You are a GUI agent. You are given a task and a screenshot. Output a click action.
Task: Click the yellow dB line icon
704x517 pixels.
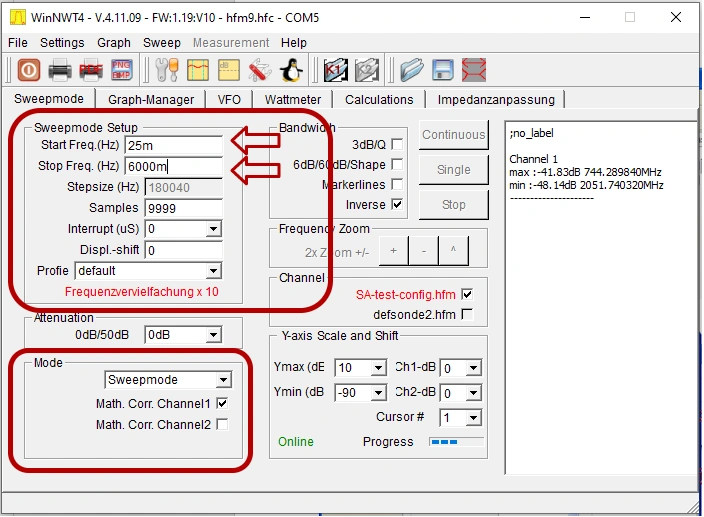[229, 70]
